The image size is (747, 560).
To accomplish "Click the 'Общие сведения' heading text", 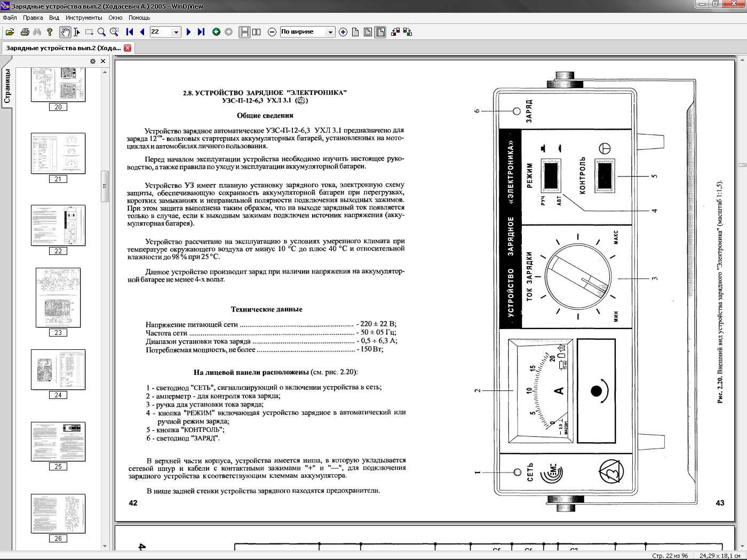I will click(x=265, y=115).
